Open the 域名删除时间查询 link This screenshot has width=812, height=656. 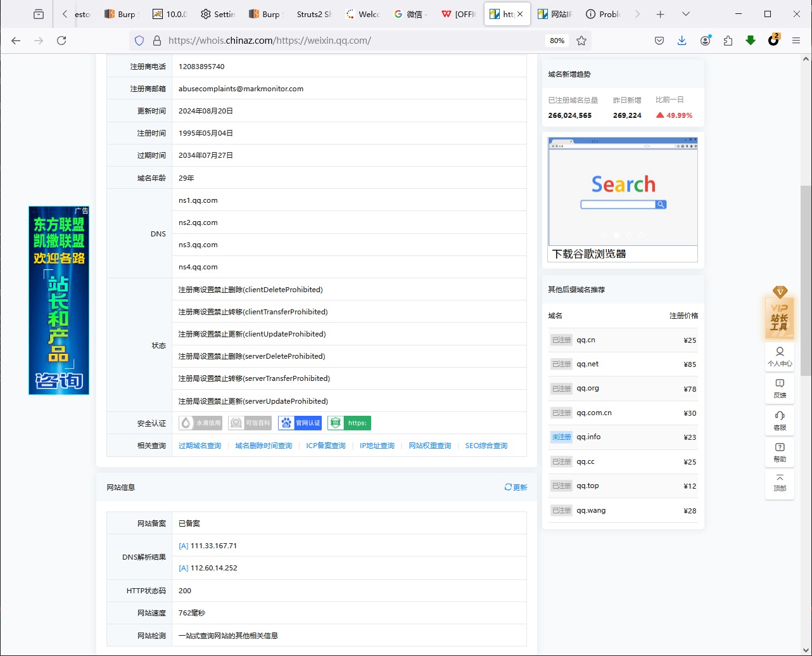263,446
